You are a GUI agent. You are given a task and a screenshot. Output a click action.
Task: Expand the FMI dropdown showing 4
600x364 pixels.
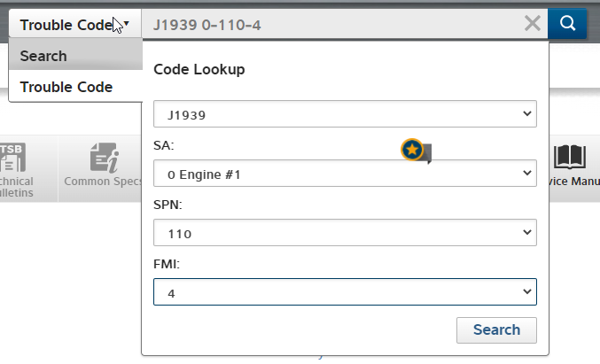click(x=345, y=292)
